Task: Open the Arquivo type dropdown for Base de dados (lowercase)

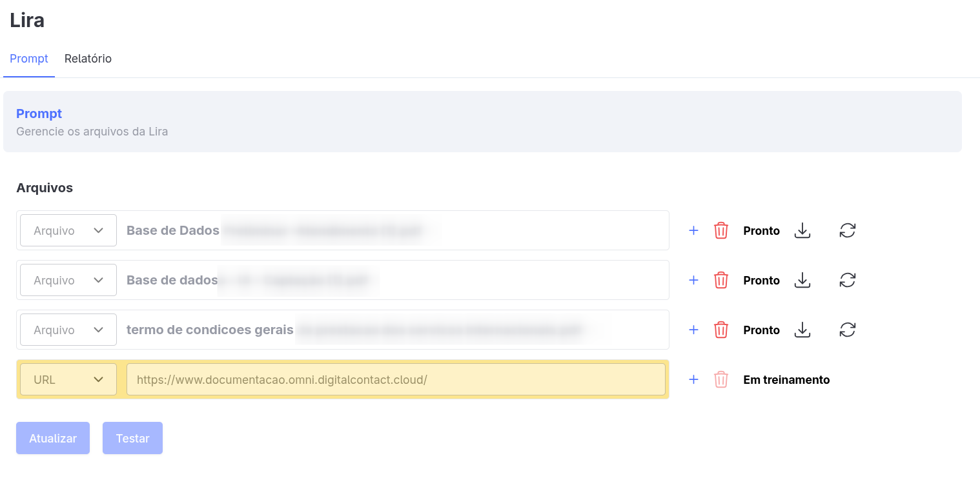Action: pos(68,280)
